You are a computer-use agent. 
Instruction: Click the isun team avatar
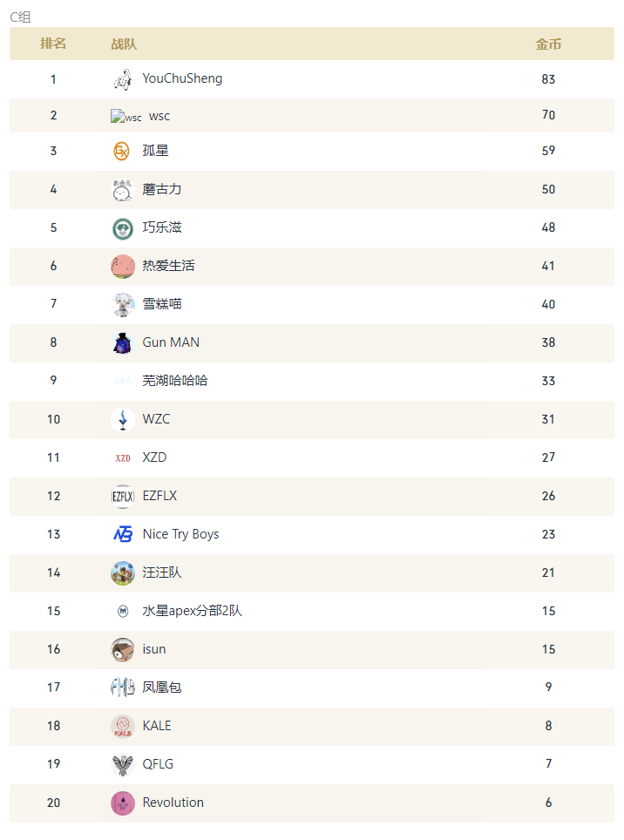[122, 650]
